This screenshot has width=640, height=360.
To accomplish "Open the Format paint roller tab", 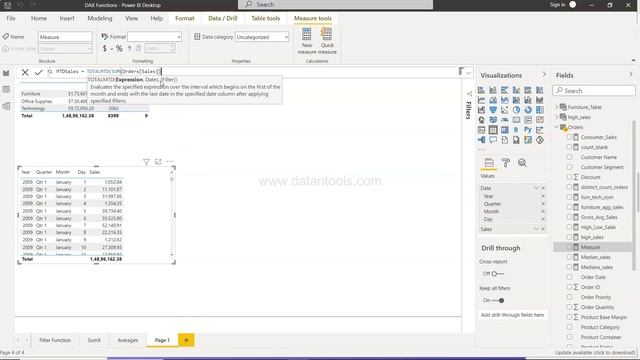I will coord(506,163).
